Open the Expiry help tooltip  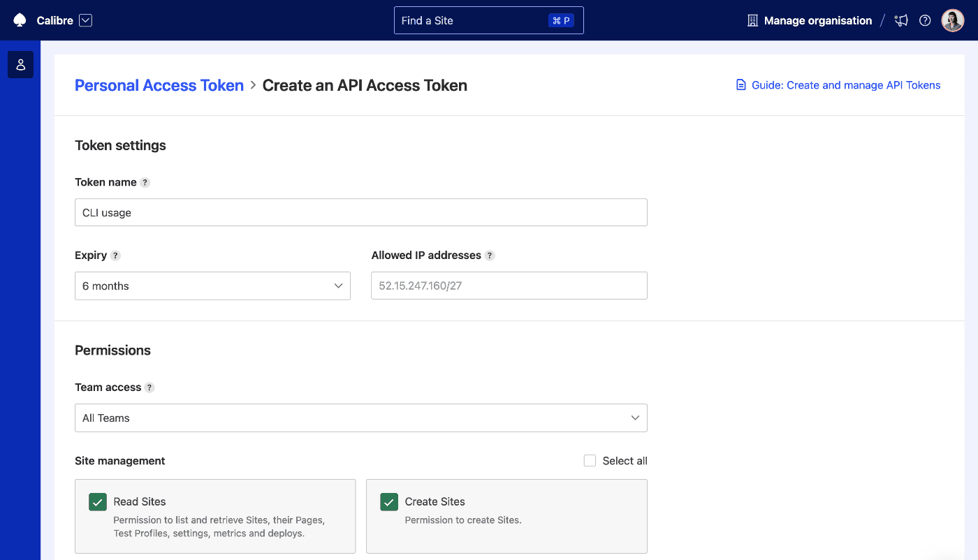point(115,256)
